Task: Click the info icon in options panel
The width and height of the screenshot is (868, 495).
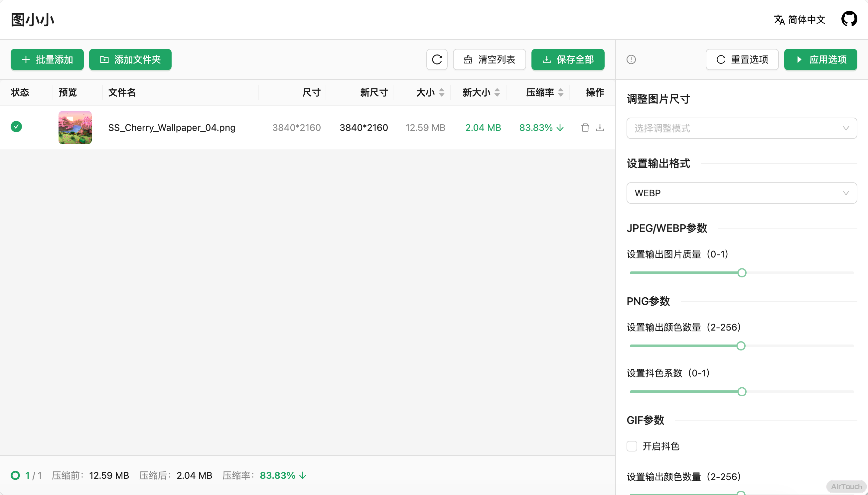Action: coord(631,59)
